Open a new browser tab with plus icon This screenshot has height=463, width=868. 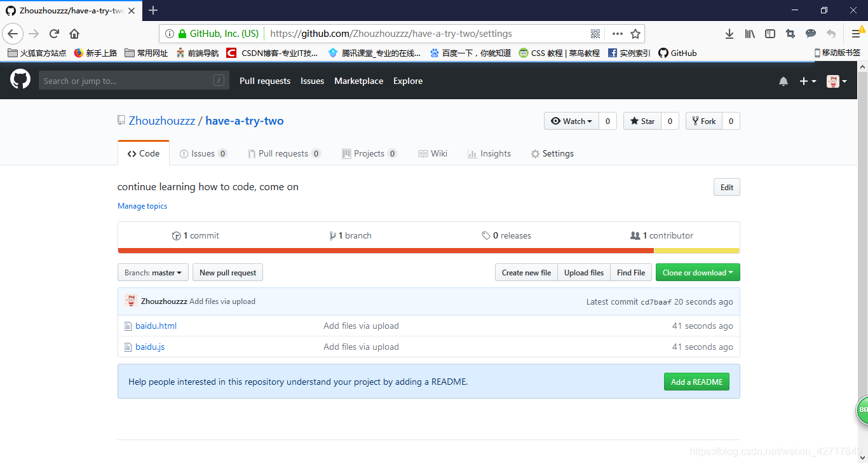(153, 10)
